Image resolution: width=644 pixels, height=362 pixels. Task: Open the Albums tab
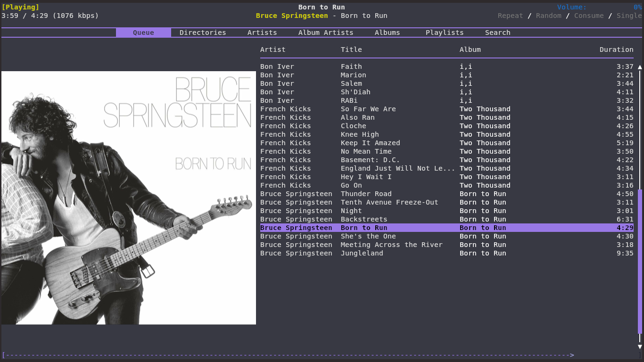388,33
